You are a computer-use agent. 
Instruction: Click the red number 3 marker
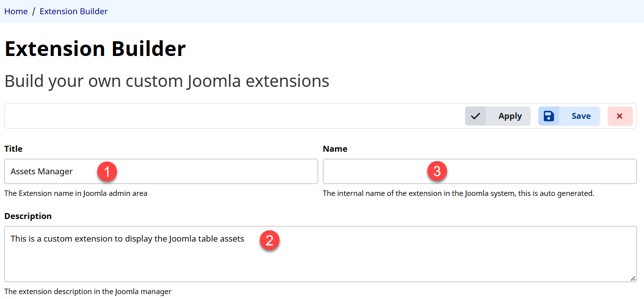pyautogui.click(x=437, y=171)
